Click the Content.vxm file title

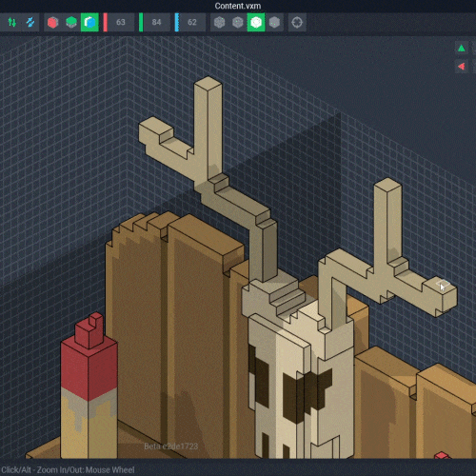click(x=238, y=6)
